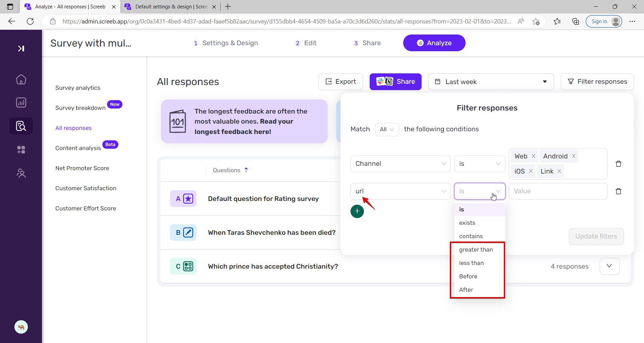644x343 pixels.
Task: Open the users sidebar icon
Action: click(21, 173)
